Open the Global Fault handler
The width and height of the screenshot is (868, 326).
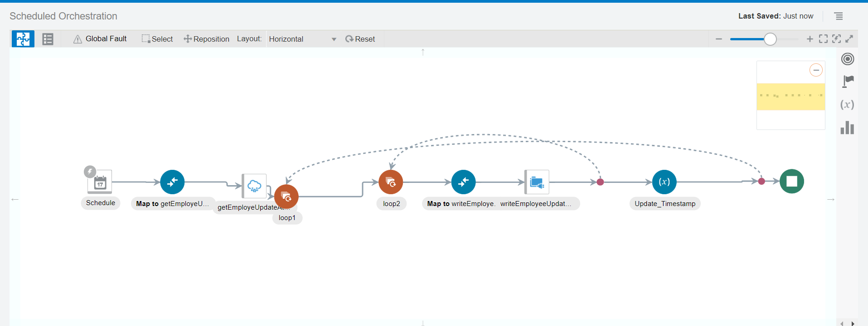tap(100, 39)
